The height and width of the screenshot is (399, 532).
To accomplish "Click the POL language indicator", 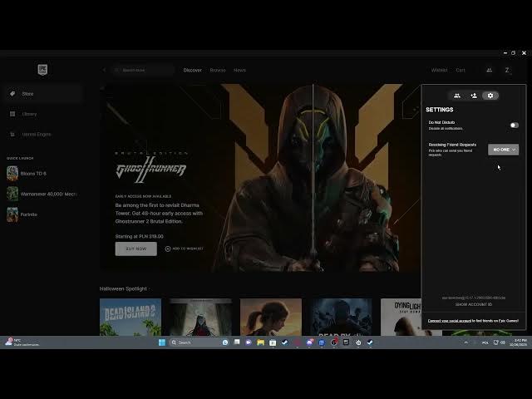I will coord(485,342).
